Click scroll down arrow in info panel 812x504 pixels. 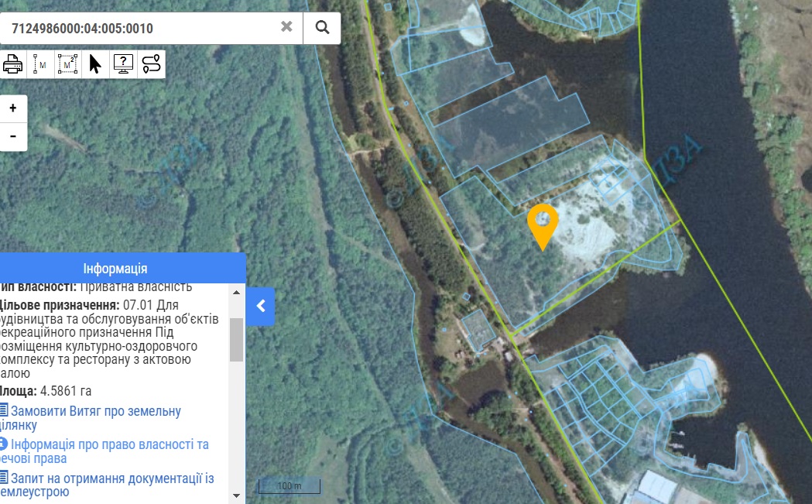237,498
